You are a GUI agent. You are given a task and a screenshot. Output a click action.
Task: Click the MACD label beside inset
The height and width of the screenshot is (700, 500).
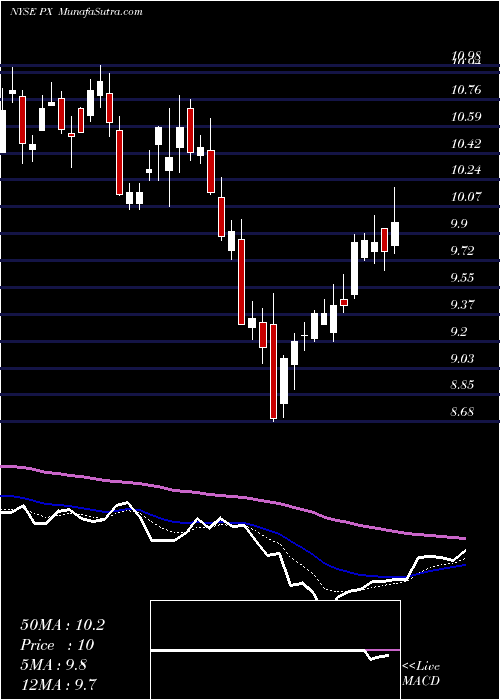(x=421, y=681)
